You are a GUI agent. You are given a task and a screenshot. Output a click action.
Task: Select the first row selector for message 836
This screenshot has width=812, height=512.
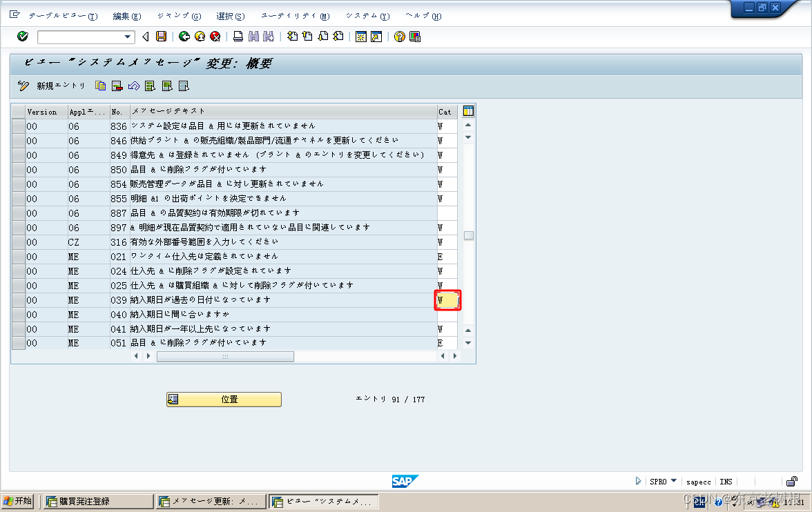pyautogui.click(x=18, y=126)
